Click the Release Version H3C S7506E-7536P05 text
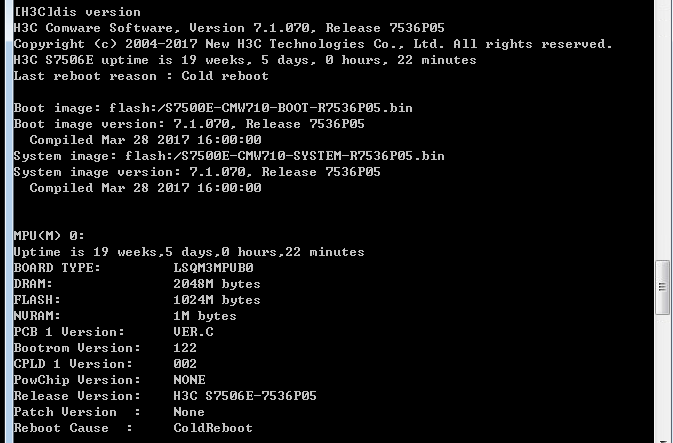The image size is (673, 443). point(245,396)
